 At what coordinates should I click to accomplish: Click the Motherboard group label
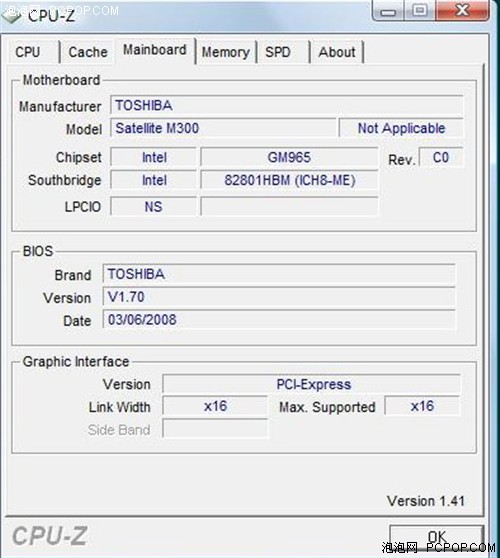coord(61,80)
